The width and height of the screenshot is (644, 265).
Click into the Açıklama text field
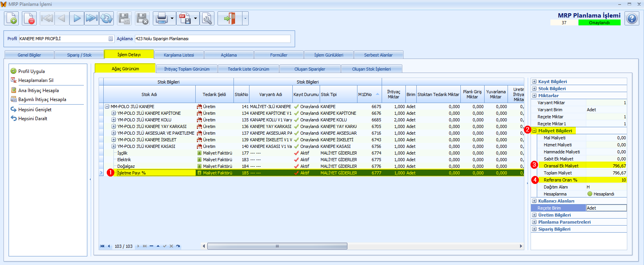click(x=212, y=39)
